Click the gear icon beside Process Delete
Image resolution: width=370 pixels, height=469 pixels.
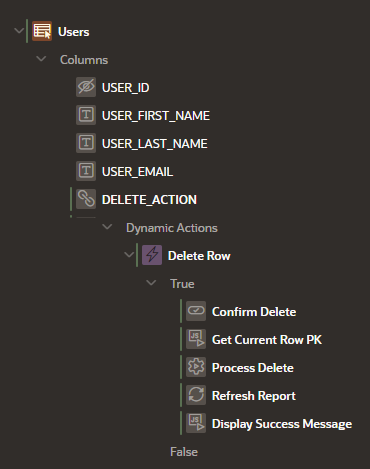click(196, 367)
